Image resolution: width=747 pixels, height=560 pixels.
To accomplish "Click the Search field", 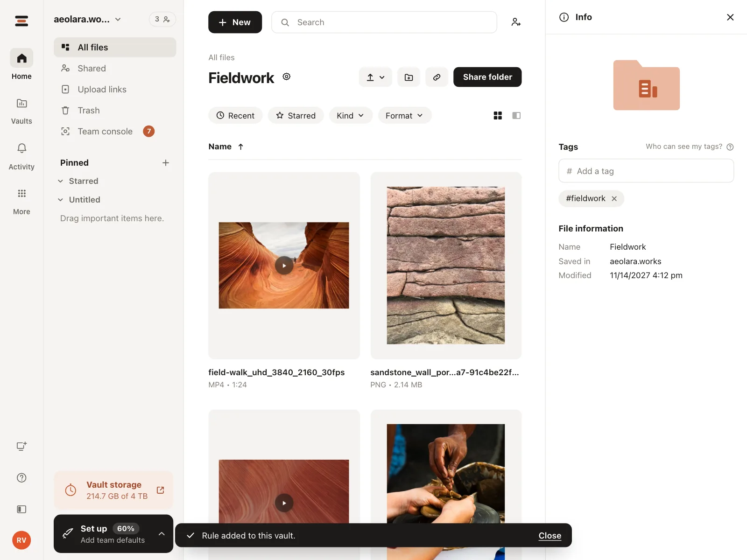I will [384, 22].
